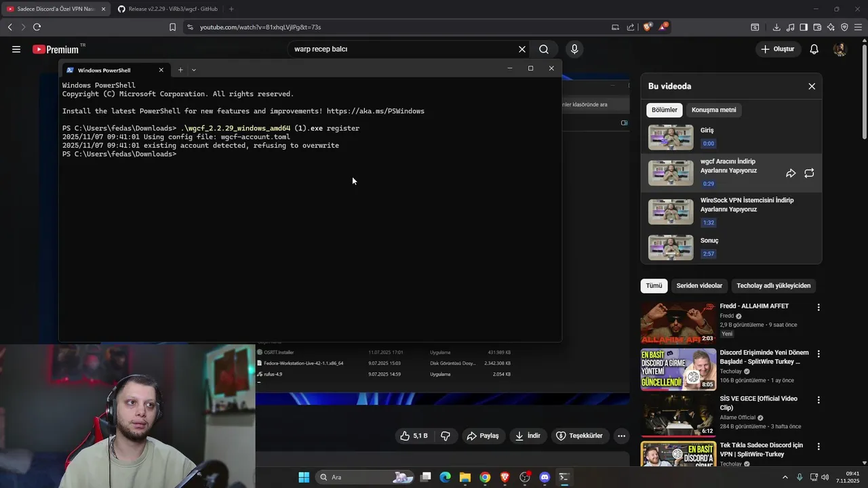
Task: Go back with the browser back arrow
Action: (9, 27)
